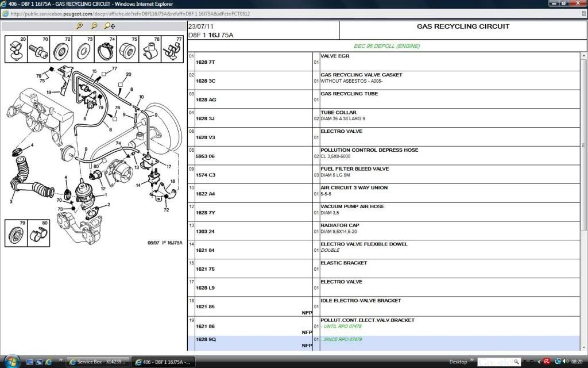Image resolution: width=588 pixels, height=368 pixels.
Task: Click the ELASTIC BRACKET description
Action: click(x=344, y=263)
